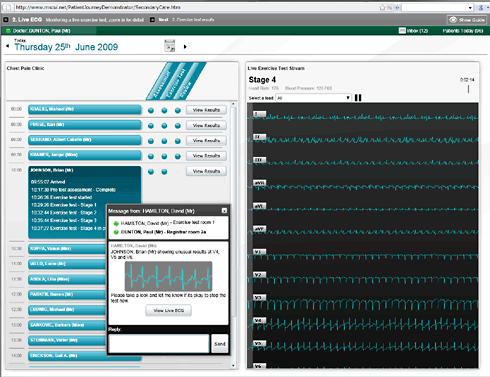This screenshot has width=490, height=377.
Task: Go to previous day arrow
Action: [x=7, y=46]
